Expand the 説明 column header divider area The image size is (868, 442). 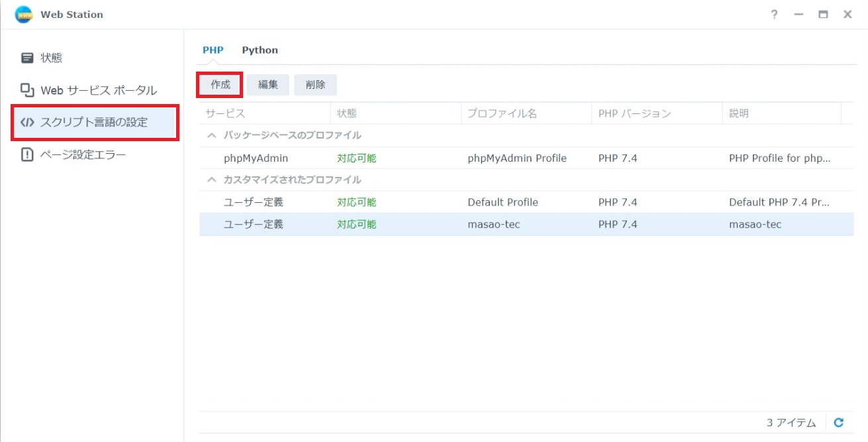841,113
